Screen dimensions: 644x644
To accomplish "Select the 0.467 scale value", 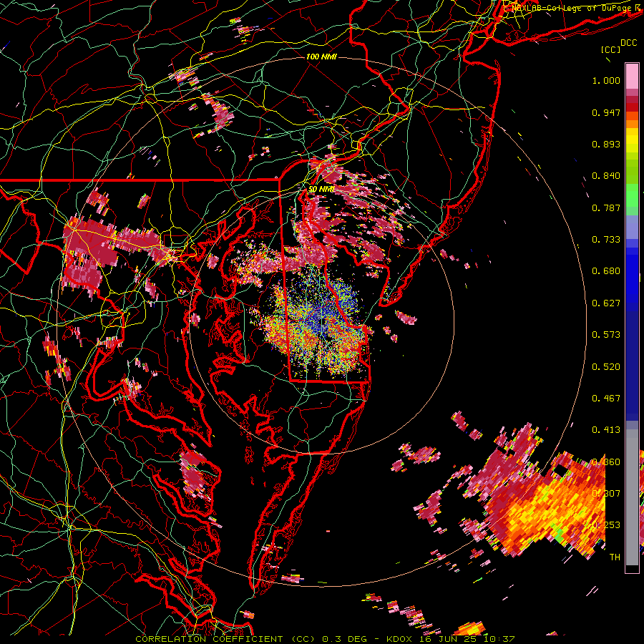I will pos(606,399).
